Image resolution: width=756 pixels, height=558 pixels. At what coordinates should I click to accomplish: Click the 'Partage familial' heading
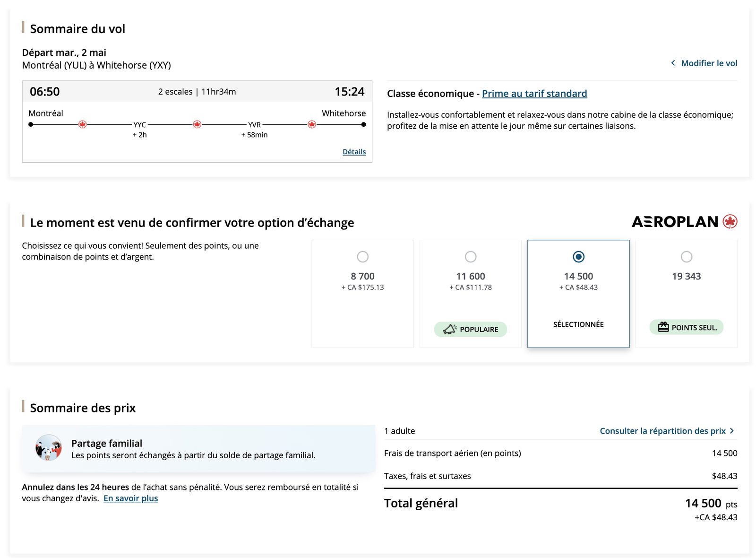point(107,444)
